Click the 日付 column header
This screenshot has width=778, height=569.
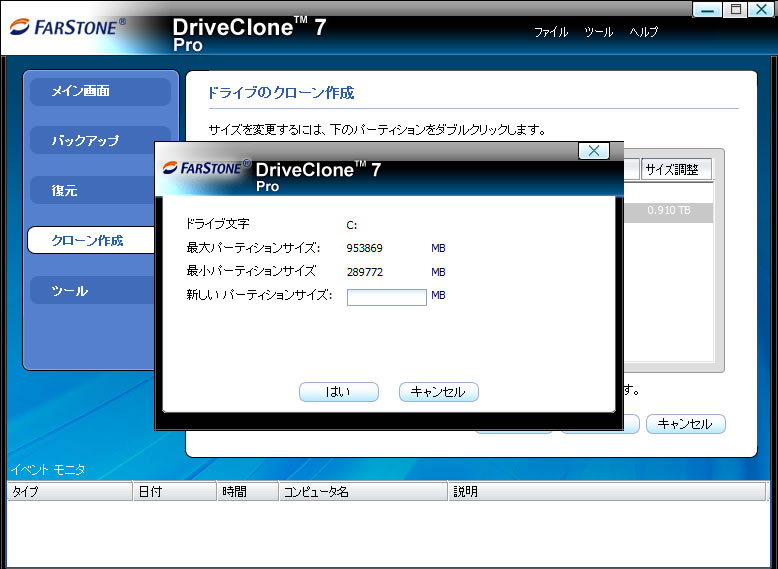coord(175,492)
